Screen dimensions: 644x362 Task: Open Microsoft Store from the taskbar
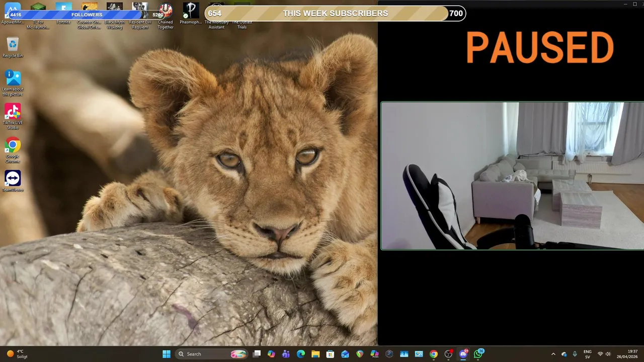330,354
